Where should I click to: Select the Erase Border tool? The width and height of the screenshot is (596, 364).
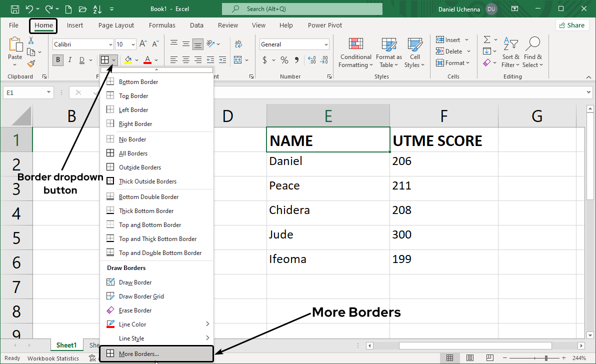[x=135, y=310]
